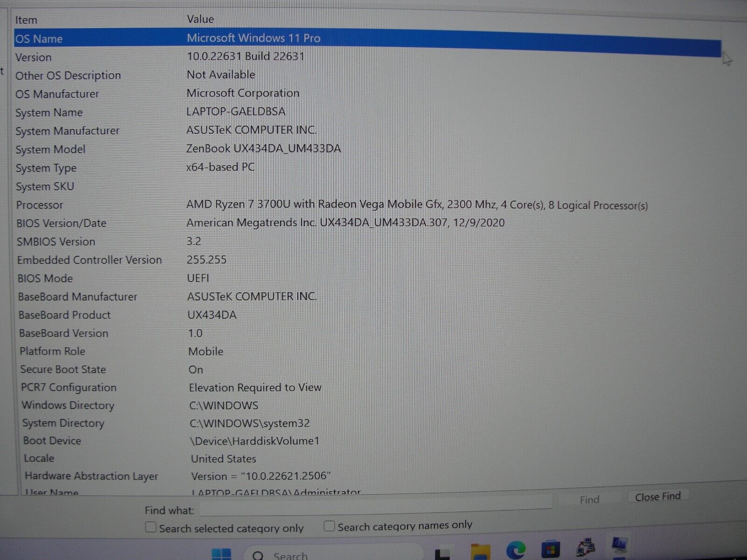Select the Embedded Controller Version row
Image resolution: width=747 pixels, height=560 pixels.
click(x=367, y=259)
